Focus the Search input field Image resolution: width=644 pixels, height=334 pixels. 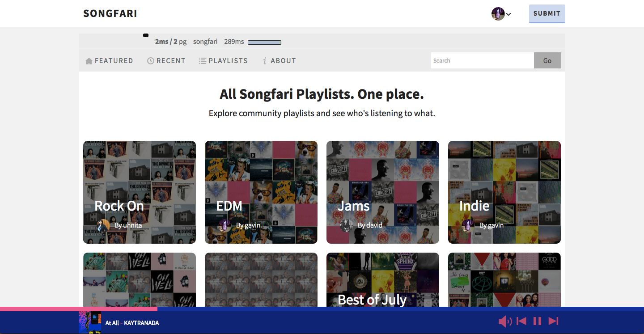(483, 60)
